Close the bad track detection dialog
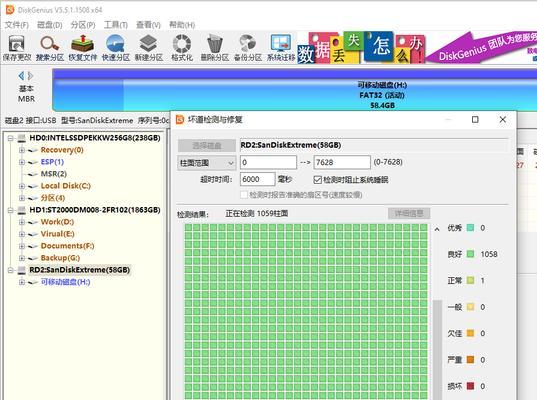The height and width of the screenshot is (400, 537). coord(502,120)
